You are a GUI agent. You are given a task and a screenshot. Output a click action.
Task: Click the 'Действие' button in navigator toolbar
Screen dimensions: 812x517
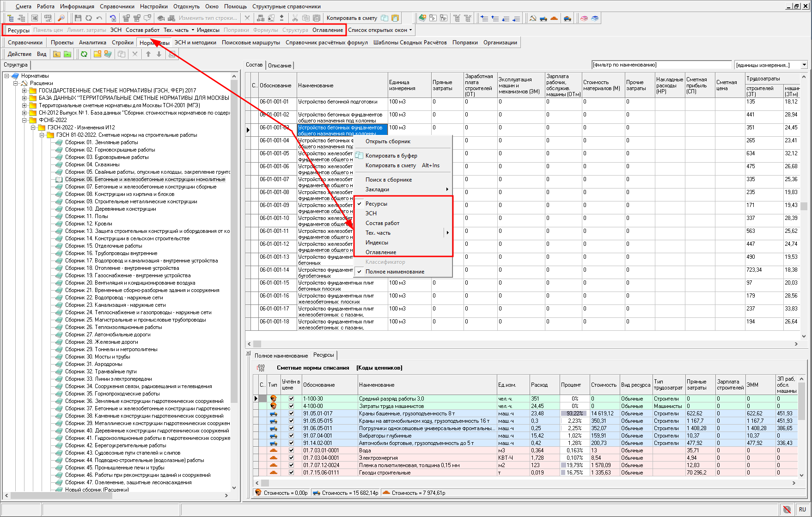click(x=19, y=54)
